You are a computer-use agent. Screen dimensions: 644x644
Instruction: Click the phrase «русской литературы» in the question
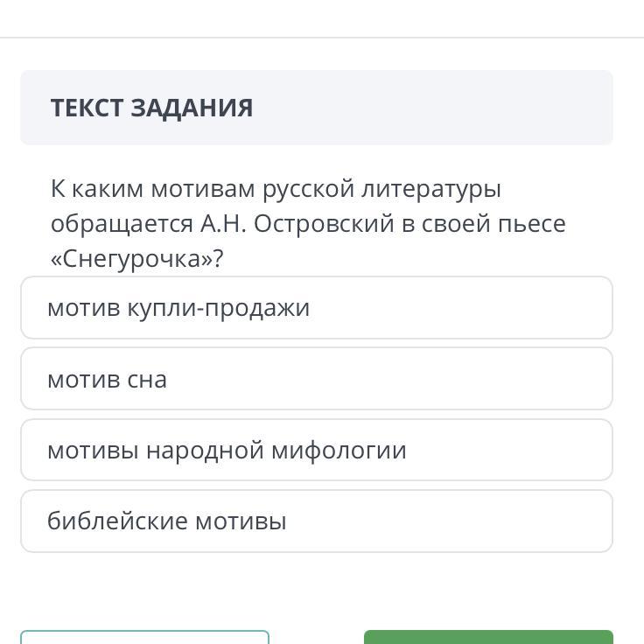[x=382, y=189]
